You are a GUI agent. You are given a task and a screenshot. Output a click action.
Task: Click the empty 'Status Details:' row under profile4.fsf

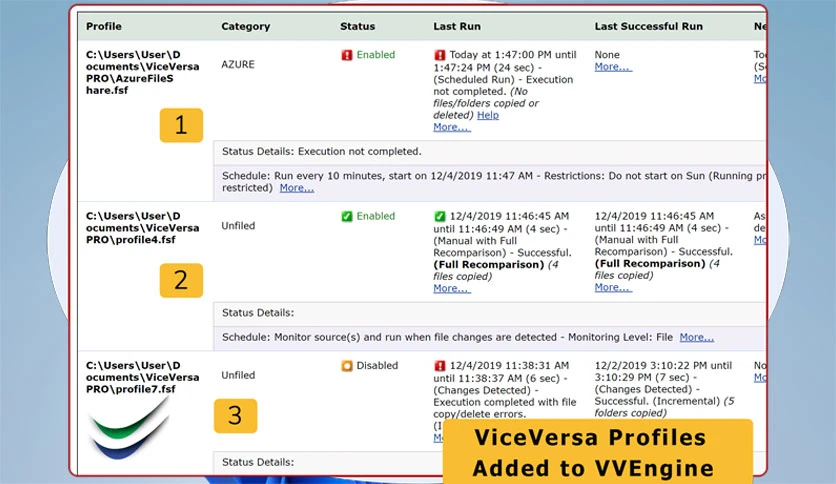click(489, 313)
